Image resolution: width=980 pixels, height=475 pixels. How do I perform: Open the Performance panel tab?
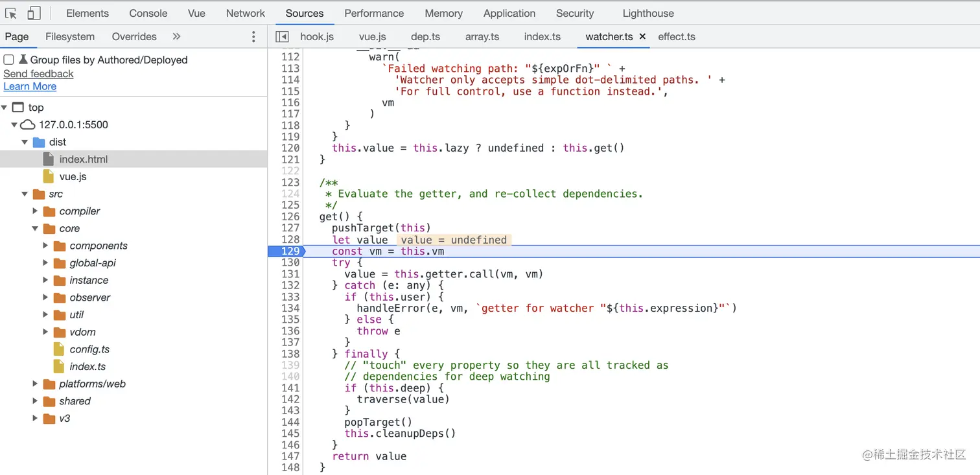374,13
